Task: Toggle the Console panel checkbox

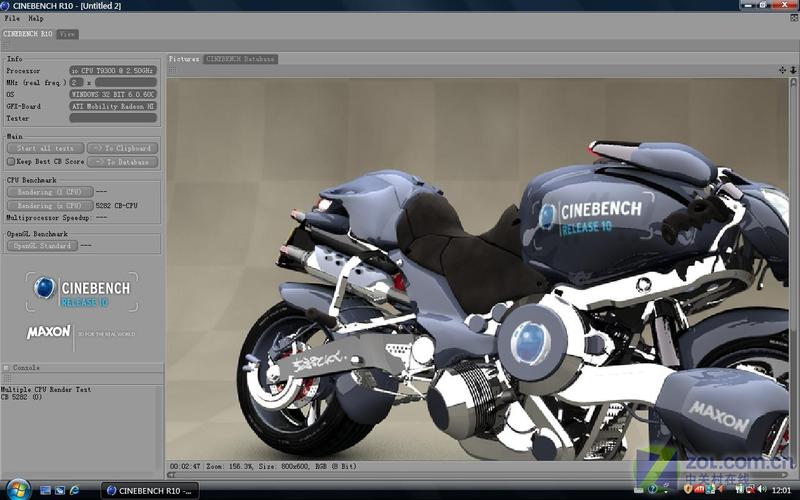Action: click(6, 367)
